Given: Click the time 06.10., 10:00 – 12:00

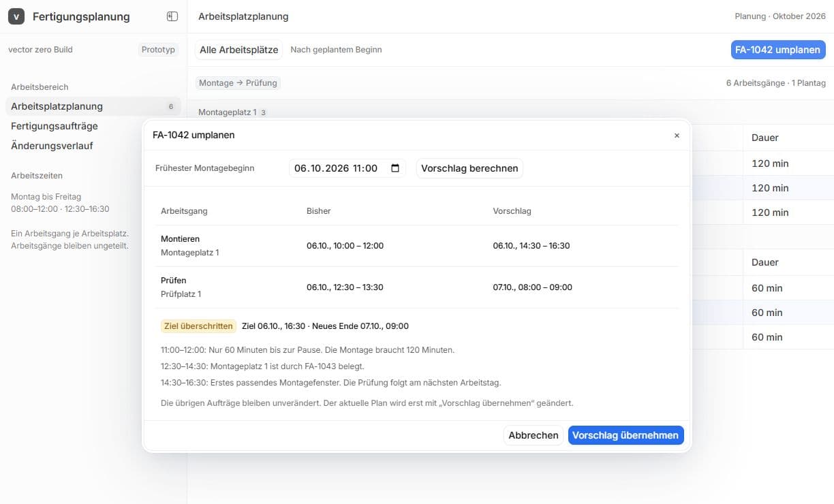Looking at the screenshot, I should click(x=345, y=246).
